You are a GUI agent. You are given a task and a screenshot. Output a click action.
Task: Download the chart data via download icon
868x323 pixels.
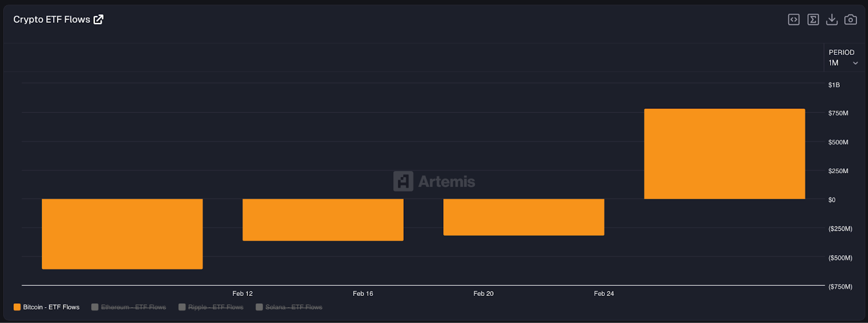832,20
